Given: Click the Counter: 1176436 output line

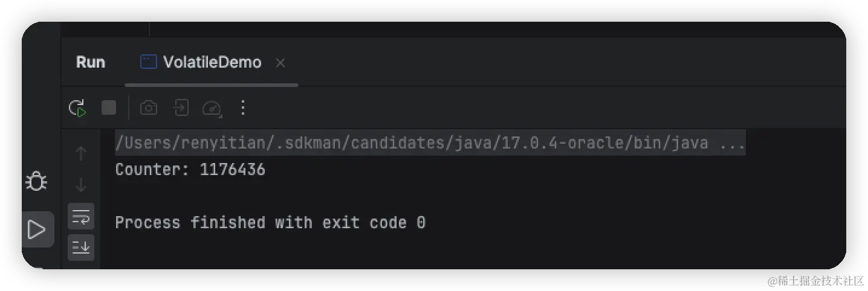Looking at the screenshot, I should (x=190, y=170).
